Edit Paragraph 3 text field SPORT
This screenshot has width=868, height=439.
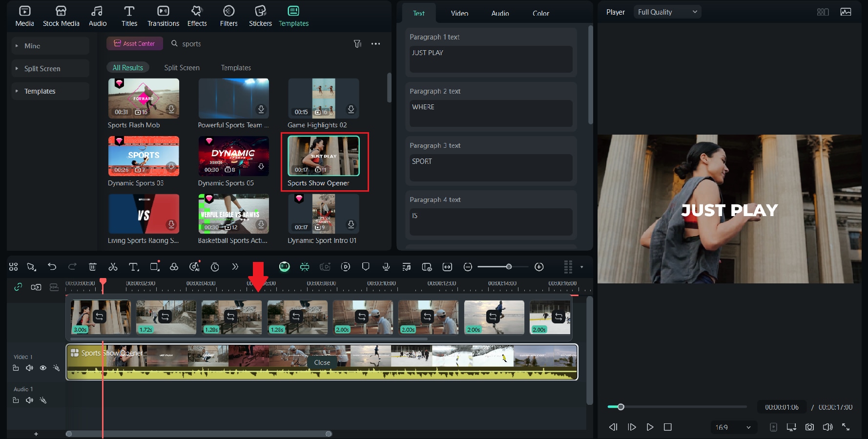tap(491, 168)
